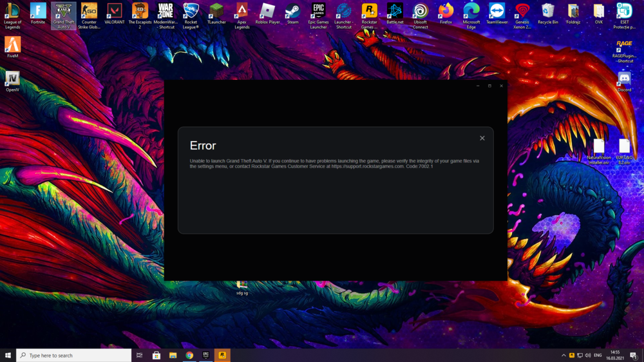
Task: Select the ESET Protectie desktop icon
Action: [x=624, y=15]
